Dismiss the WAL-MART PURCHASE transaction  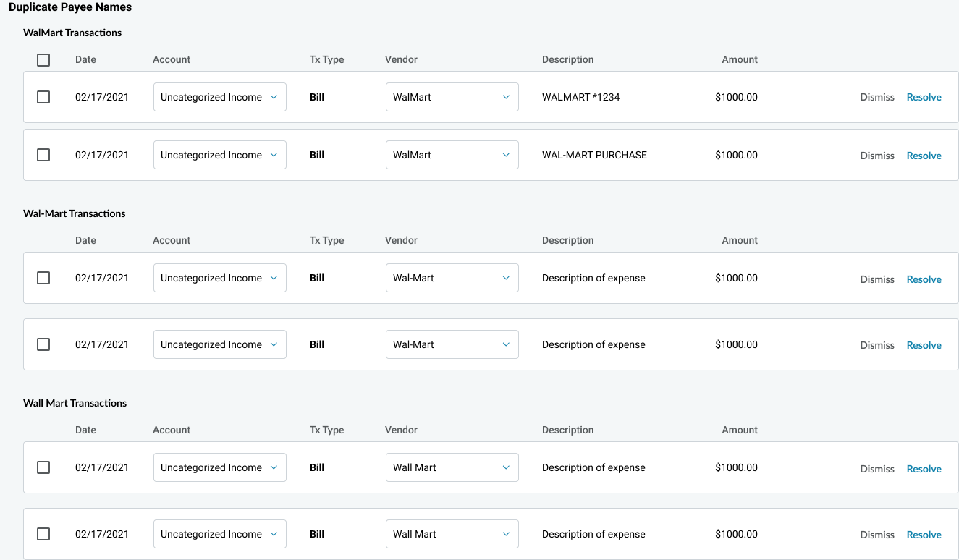coord(877,156)
